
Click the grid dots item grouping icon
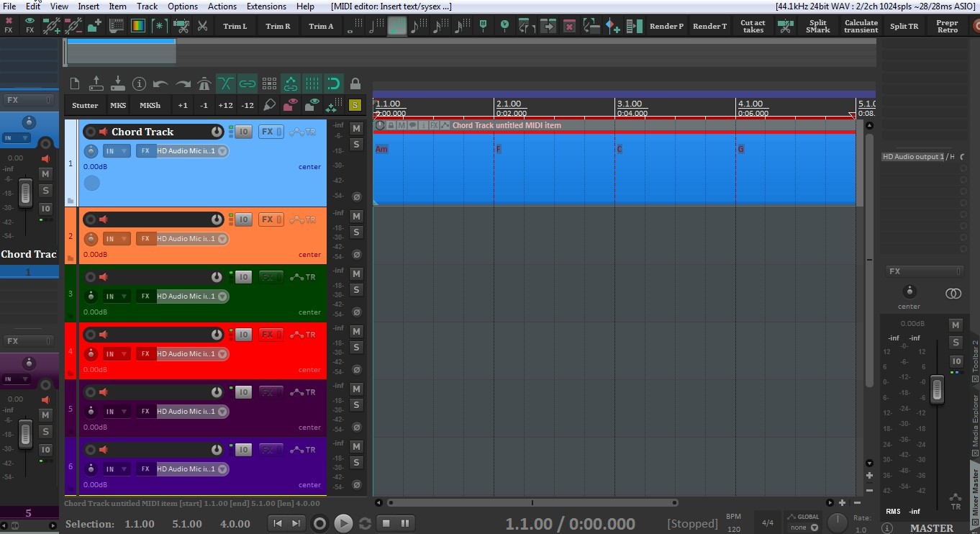pyautogui.click(x=269, y=83)
